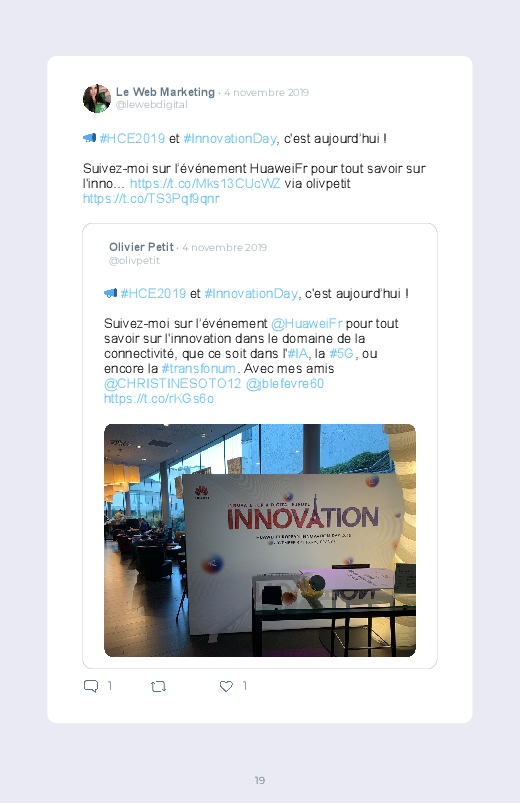Open the #5G hashtag
The width and height of the screenshot is (520, 803).
click(x=341, y=353)
